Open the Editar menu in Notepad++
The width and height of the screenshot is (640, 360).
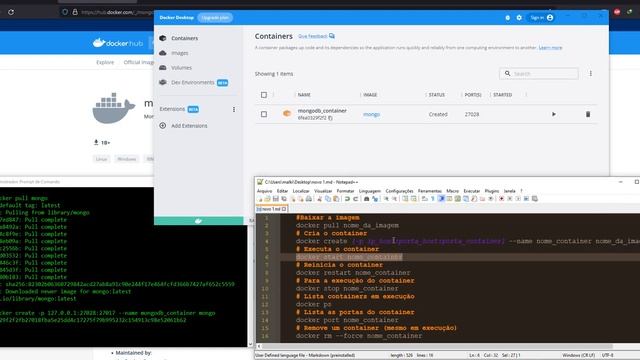point(282,191)
